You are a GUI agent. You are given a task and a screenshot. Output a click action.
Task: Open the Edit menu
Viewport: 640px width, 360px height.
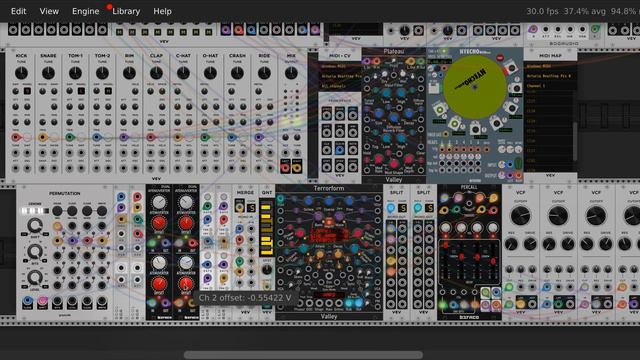[x=18, y=11]
